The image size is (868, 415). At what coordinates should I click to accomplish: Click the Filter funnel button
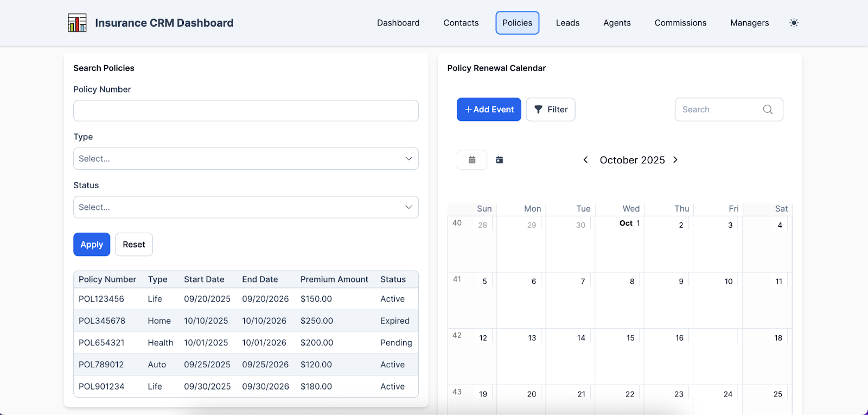tap(550, 110)
